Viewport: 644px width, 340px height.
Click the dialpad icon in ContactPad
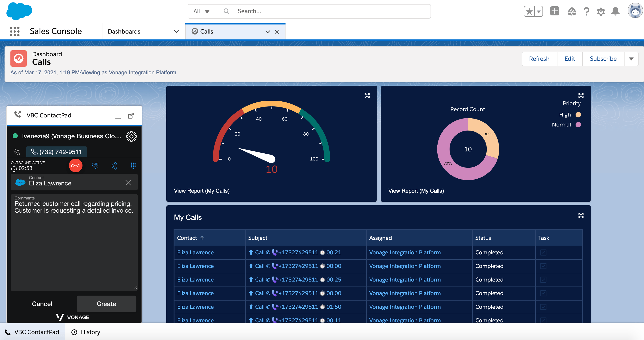pos(134,166)
